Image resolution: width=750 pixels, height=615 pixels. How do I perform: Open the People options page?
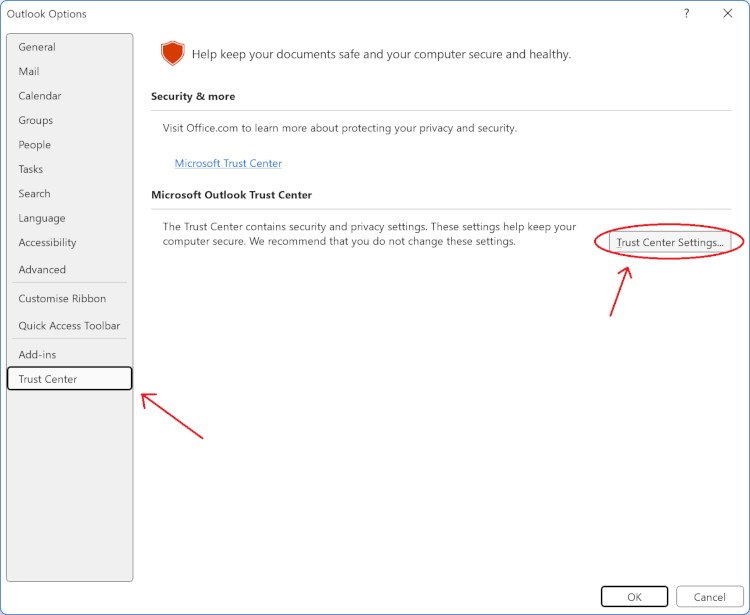69,144
